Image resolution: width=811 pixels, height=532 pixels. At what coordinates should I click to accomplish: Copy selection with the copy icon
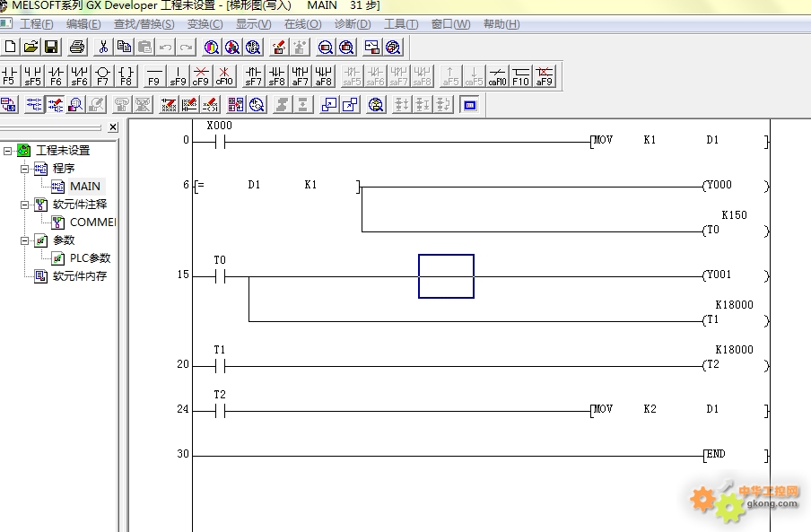pyautogui.click(x=124, y=48)
